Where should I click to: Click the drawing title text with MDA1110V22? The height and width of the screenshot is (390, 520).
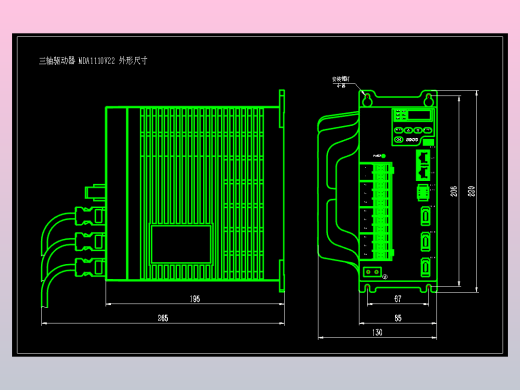pos(93,61)
